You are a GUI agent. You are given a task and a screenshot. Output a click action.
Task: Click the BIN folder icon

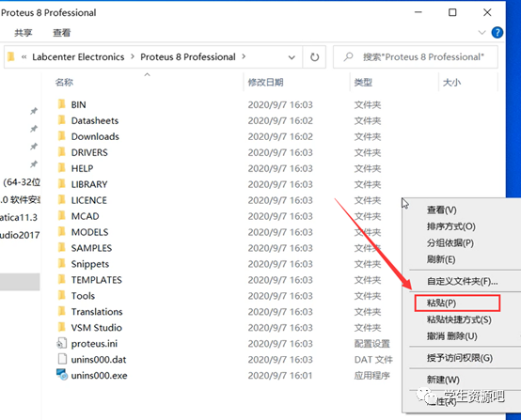point(61,104)
